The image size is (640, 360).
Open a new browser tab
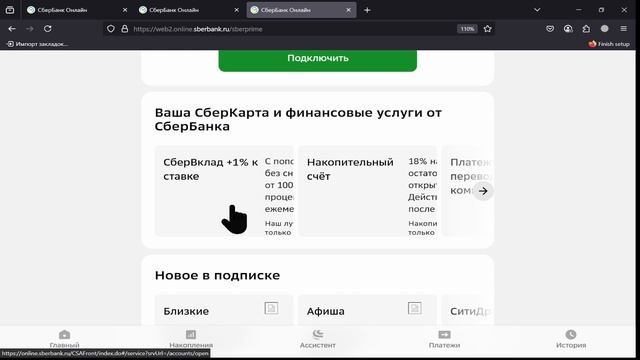pyautogui.click(x=367, y=10)
